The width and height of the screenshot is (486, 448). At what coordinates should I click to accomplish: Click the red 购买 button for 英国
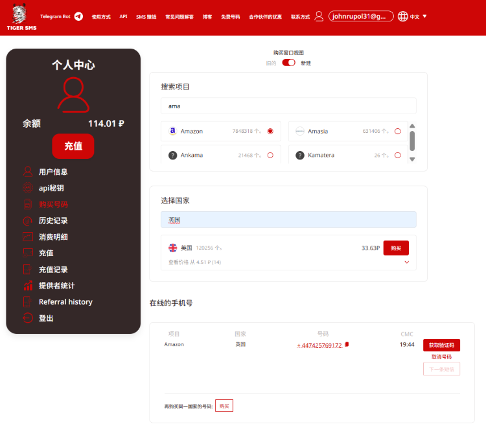(396, 248)
